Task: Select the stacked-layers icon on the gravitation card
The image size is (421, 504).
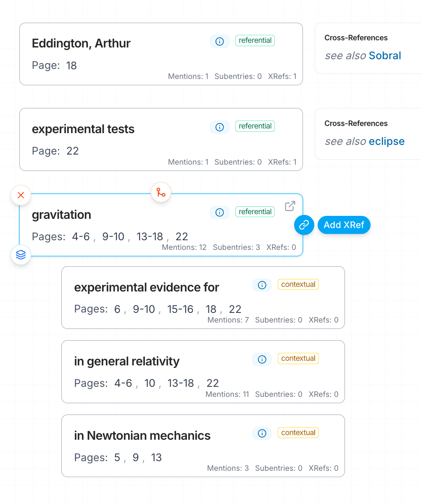Action: [x=21, y=255]
